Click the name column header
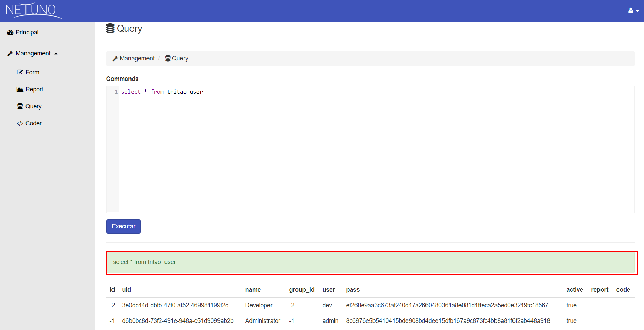The height and width of the screenshot is (330, 644). click(253, 290)
